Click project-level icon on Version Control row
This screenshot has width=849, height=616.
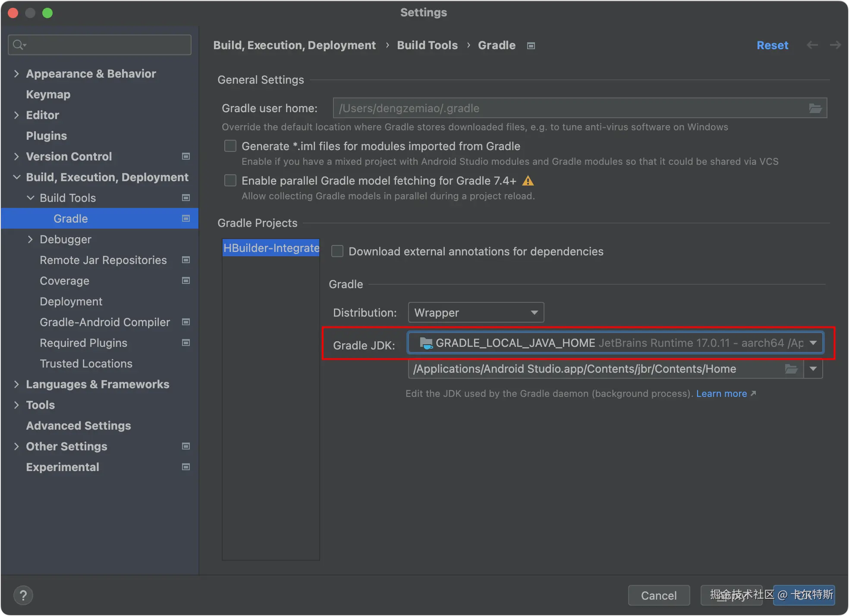pos(186,157)
